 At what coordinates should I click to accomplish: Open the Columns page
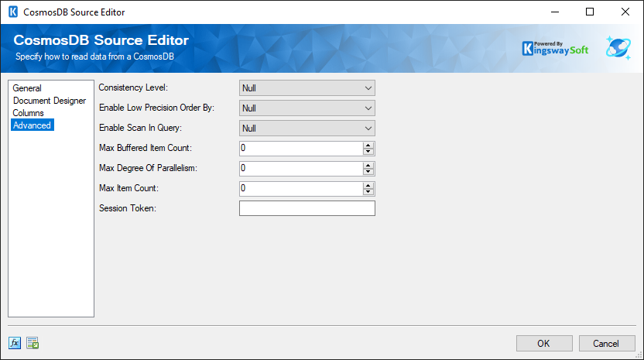[28, 112]
